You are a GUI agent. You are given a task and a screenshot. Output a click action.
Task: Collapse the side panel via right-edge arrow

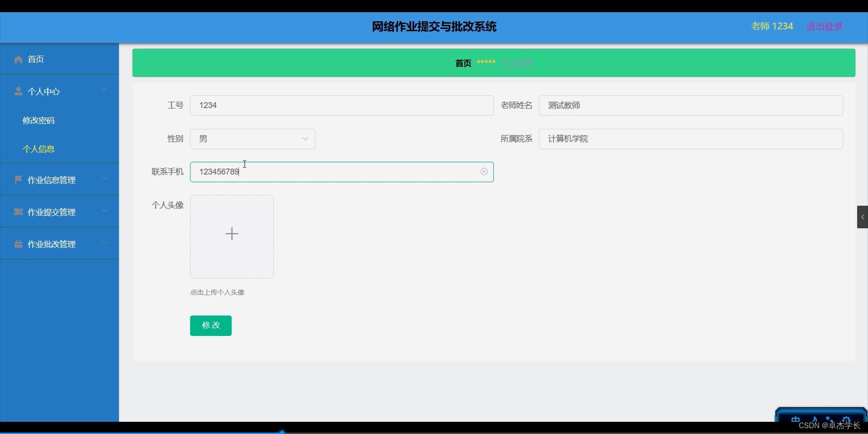[863, 217]
